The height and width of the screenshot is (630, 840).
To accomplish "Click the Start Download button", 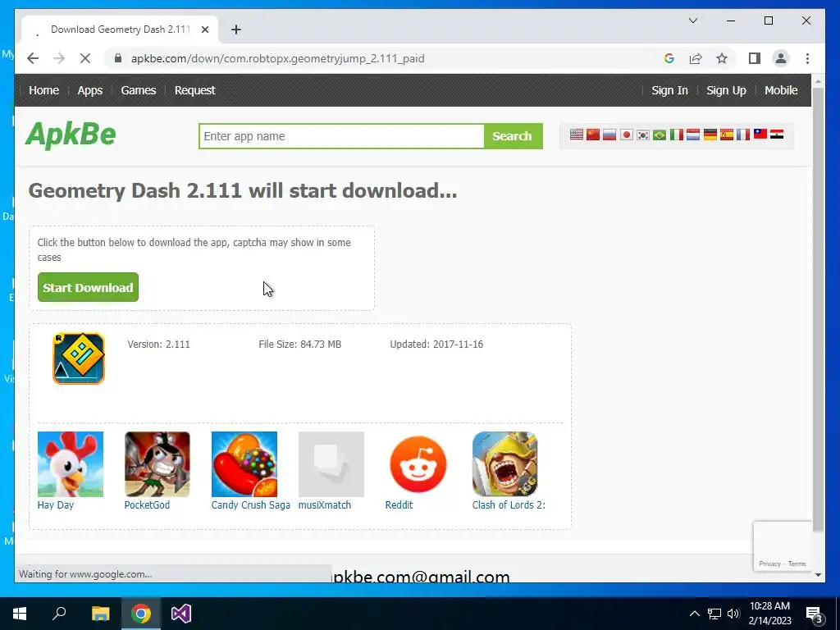I will [88, 287].
